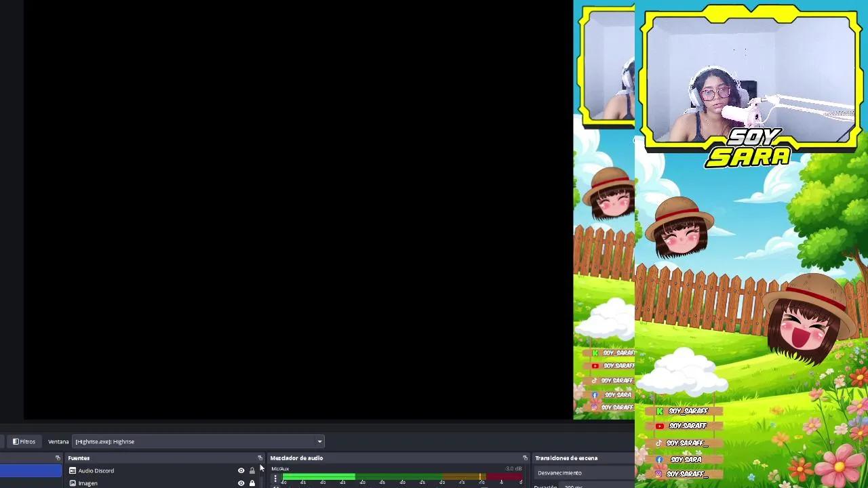Image resolution: width=868 pixels, height=488 pixels.
Task: Toggle visibility of the Imagen source
Action: (241, 483)
